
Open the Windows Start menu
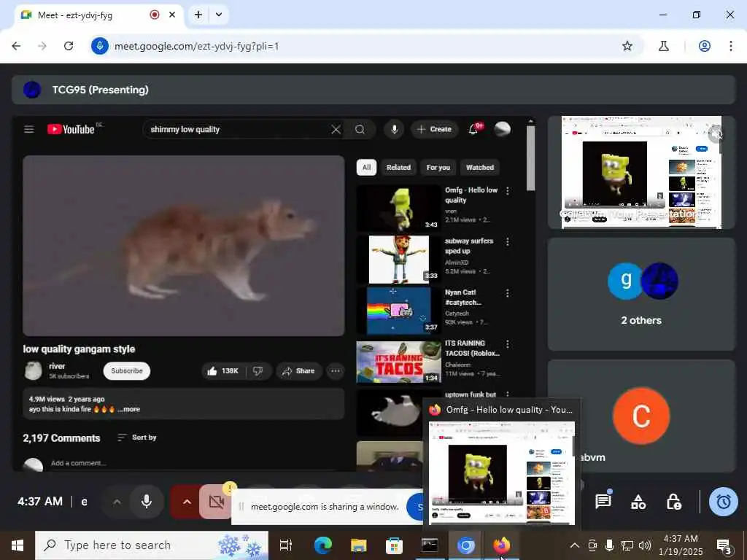coord(18,545)
